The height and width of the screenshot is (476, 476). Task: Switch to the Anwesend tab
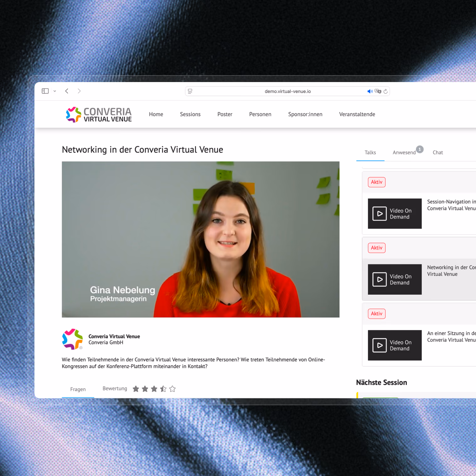404,153
